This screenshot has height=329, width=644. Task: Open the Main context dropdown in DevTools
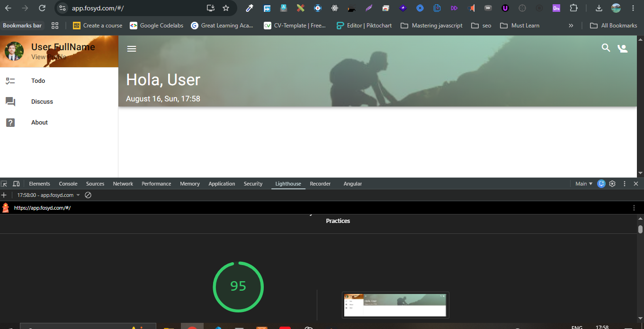(584, 184)
